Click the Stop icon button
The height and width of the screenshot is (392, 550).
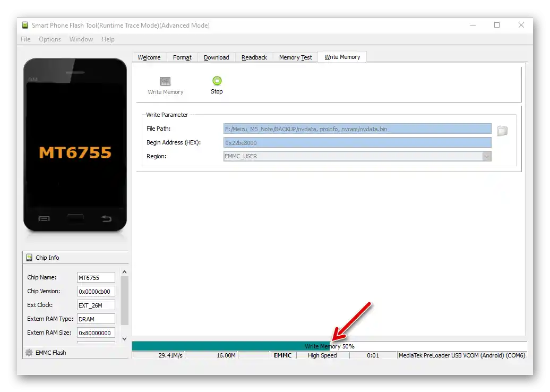pos(217,81)
